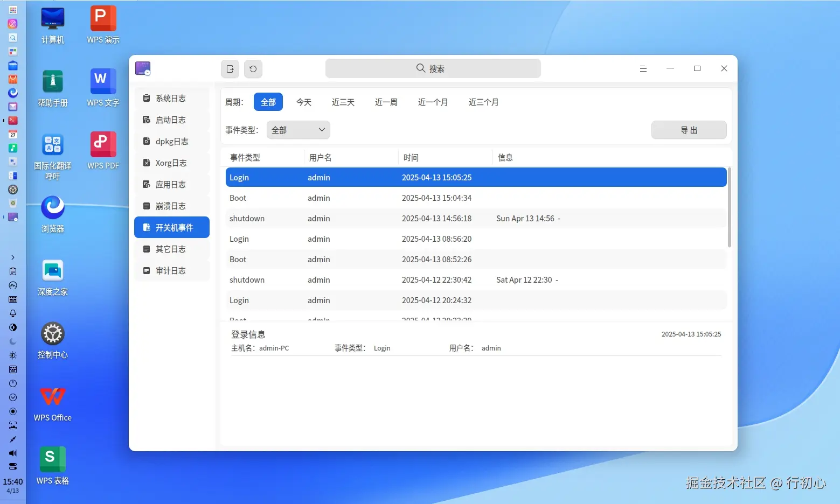View Xorg日志 from the sidebar
Viewport: 840px width, 504px height.
click(x=170, y=163)
